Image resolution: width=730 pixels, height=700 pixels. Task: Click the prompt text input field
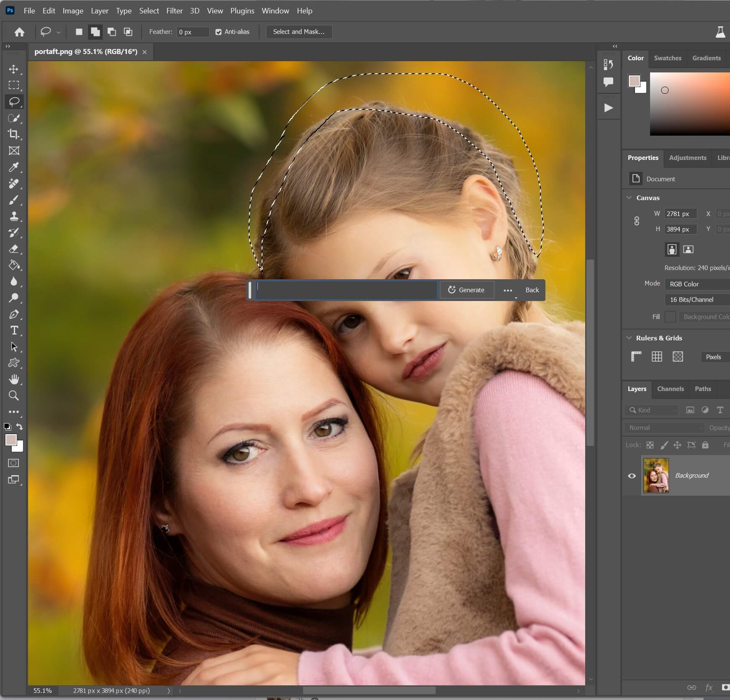pos(345,290)
